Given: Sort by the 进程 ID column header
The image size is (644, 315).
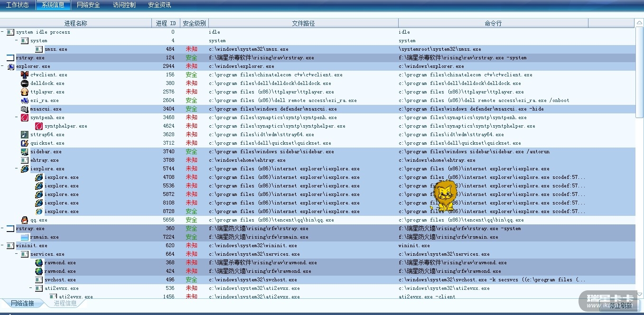Looking at the screenshot, I should [166, 23].
